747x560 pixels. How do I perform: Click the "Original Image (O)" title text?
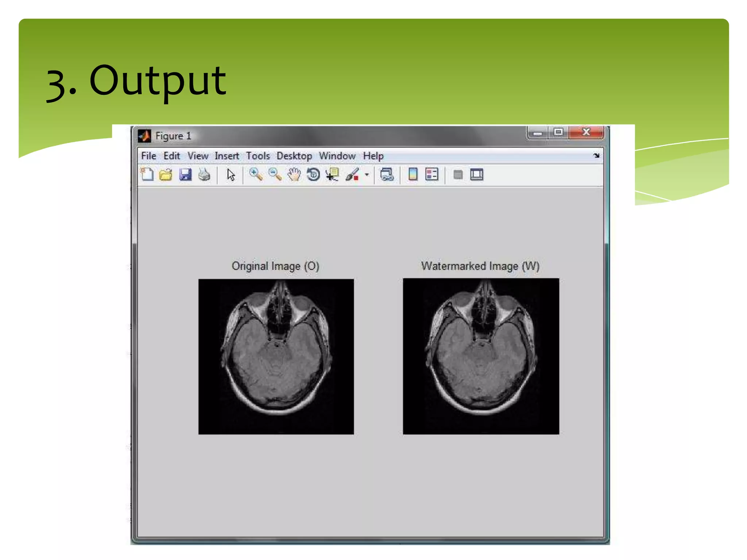pyautogui.click(x=275, y=266)
